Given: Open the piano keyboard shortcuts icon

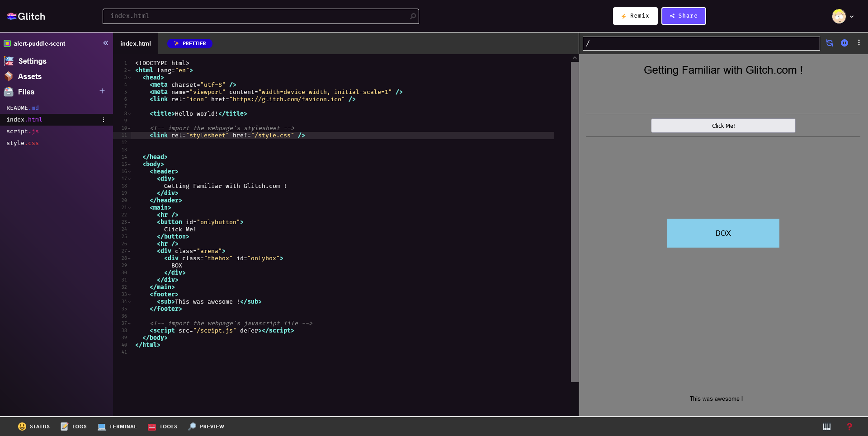Looking at the screenshot, I should click(826, 427).
